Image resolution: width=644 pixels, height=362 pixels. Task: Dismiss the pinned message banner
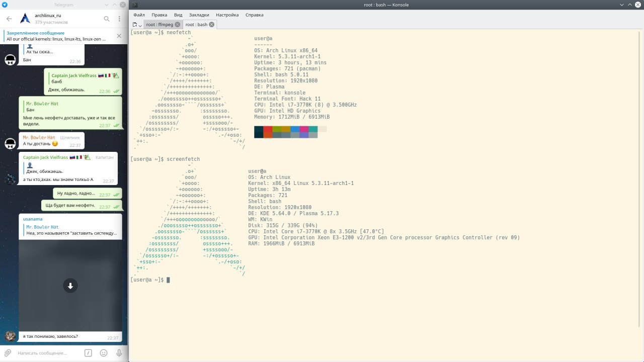click(x=119, y=36)
